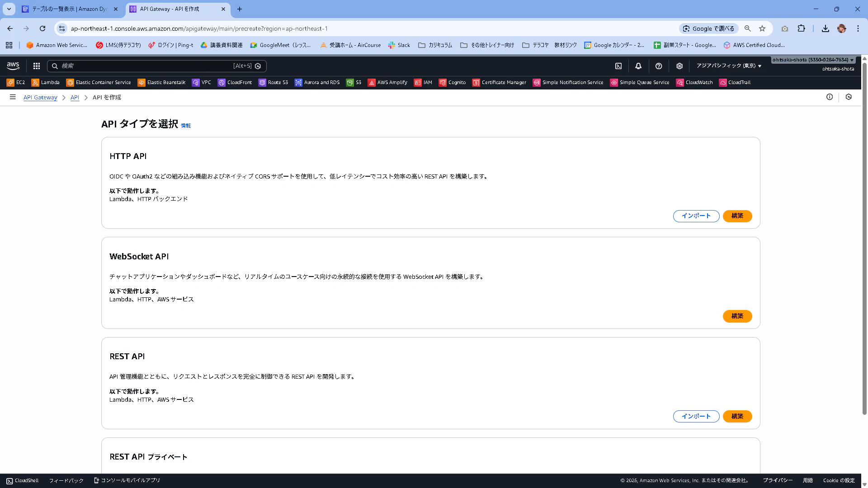Open the notifications bell

638,66
